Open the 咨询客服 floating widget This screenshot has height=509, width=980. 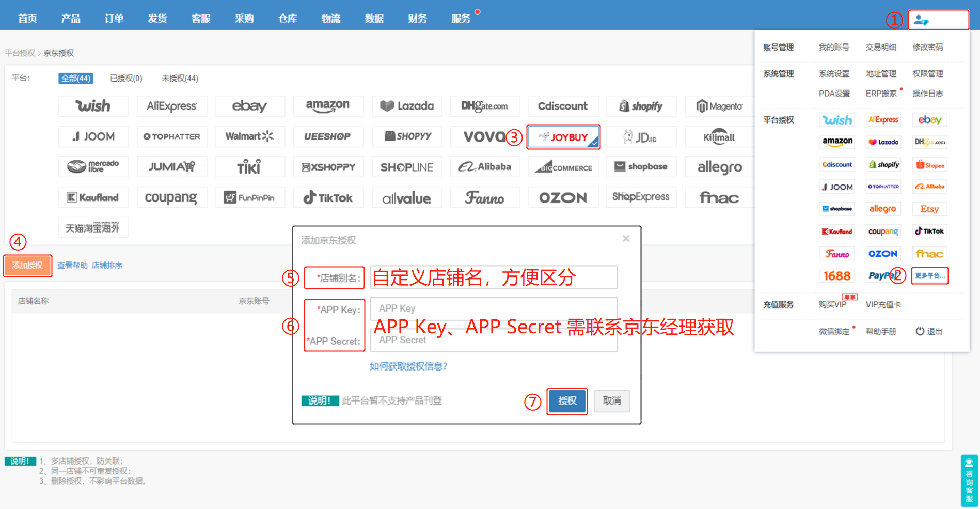pyautogui.click(x=969, y=481)
